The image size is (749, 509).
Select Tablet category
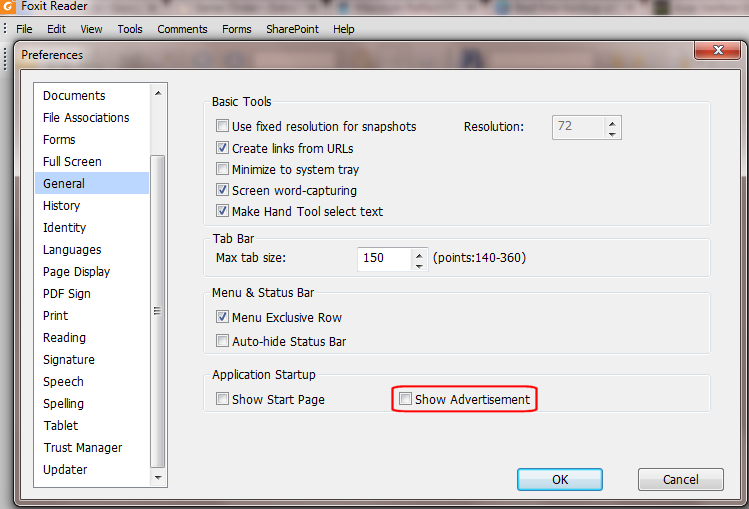[x=92, y=425]
